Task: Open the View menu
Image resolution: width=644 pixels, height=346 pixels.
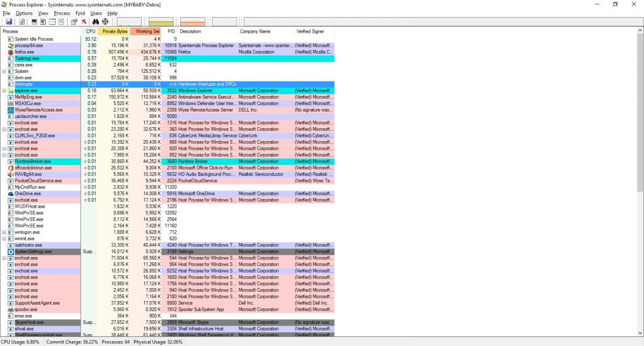Action: tap(43, 13)
